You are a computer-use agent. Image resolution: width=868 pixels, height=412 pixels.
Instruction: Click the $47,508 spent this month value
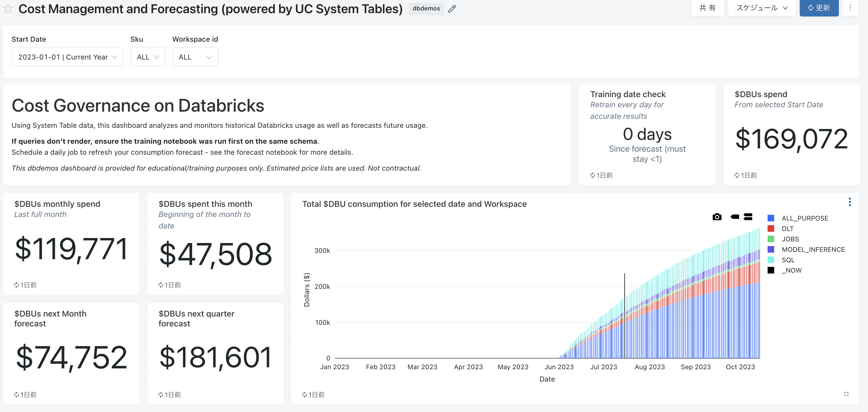click(216, 254)
